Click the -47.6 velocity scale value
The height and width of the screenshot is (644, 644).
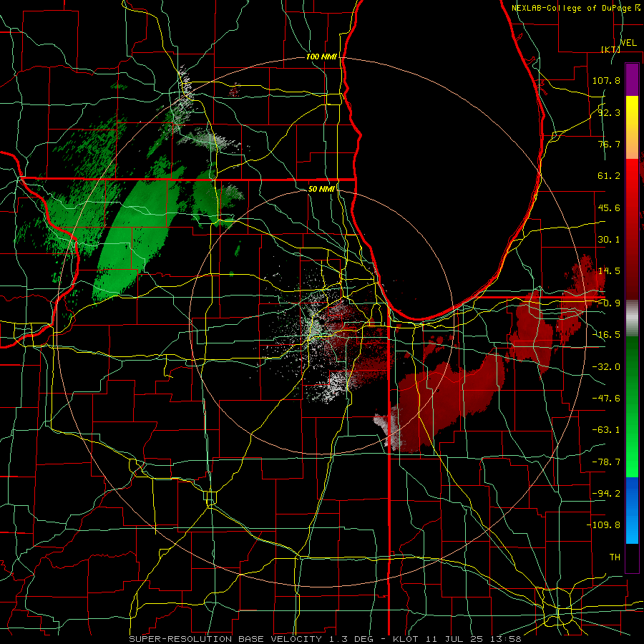point(606,399)
